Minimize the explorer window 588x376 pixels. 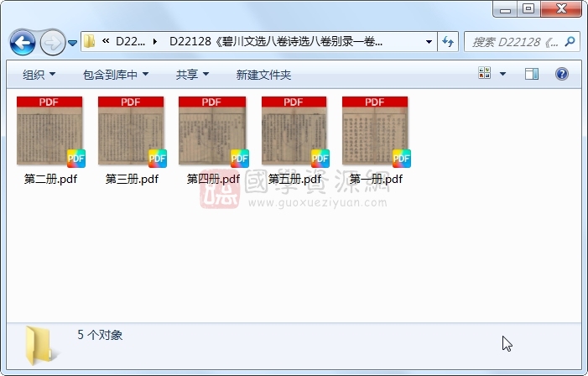coord(505,9)
